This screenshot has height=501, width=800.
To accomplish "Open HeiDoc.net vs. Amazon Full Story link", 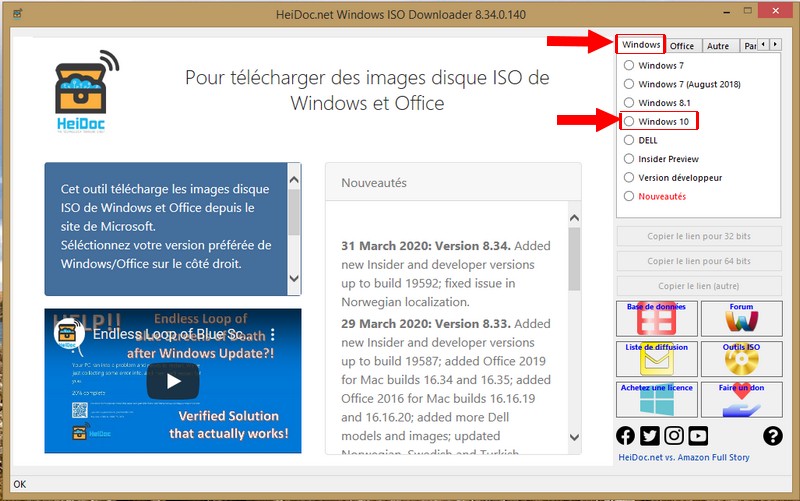I will coord(684,458).
